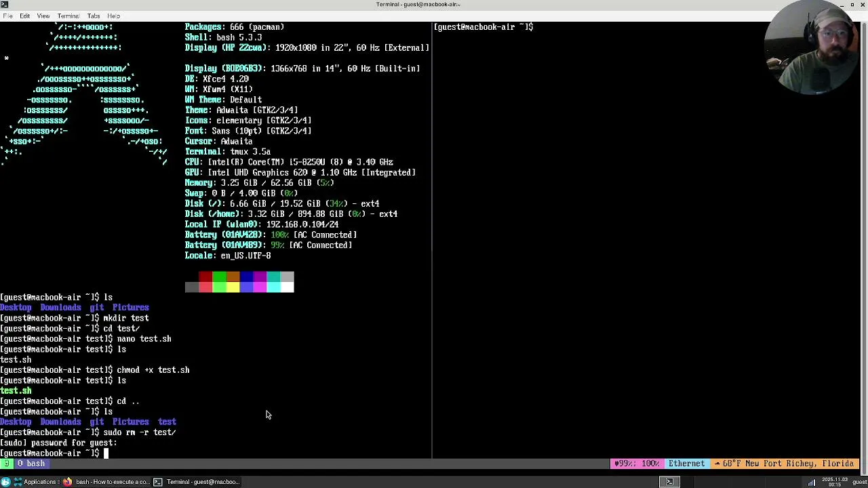Switch to the Terminal - guest@macbook taskbar window
Image resolution: width=868 pixels, height=488 pixels.
[197, 482]
